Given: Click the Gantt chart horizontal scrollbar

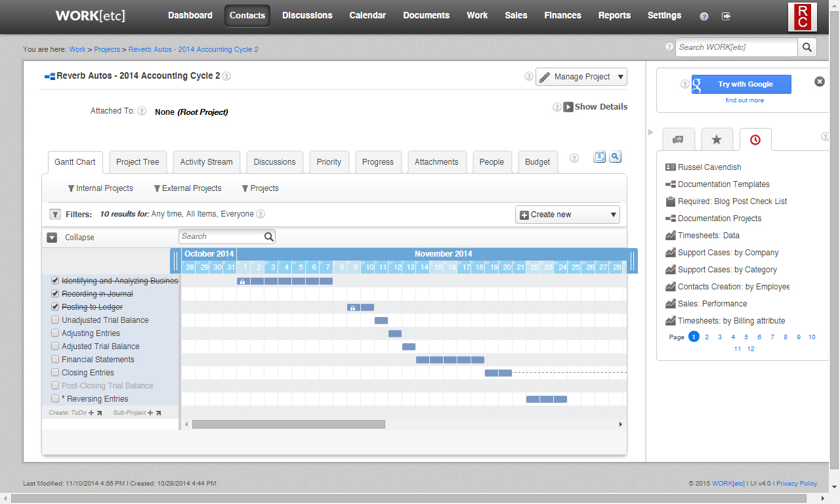Looking at the screenshot, I should [289, 425].
